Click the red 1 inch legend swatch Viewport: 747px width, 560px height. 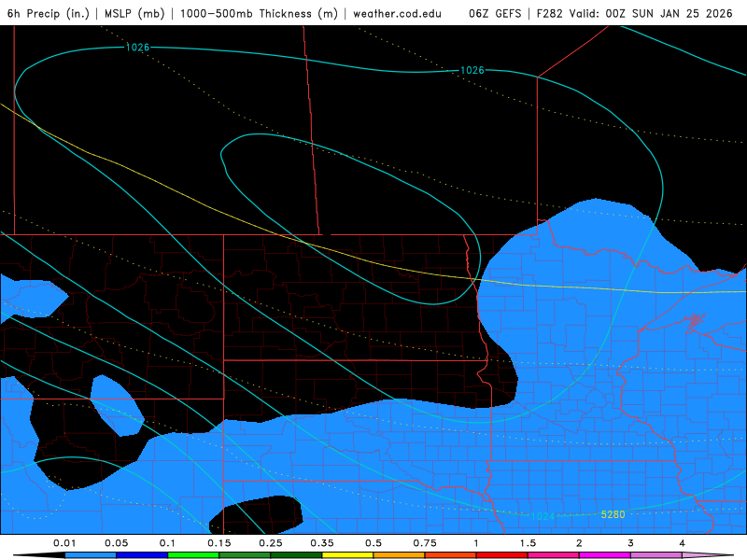(502, 555)
